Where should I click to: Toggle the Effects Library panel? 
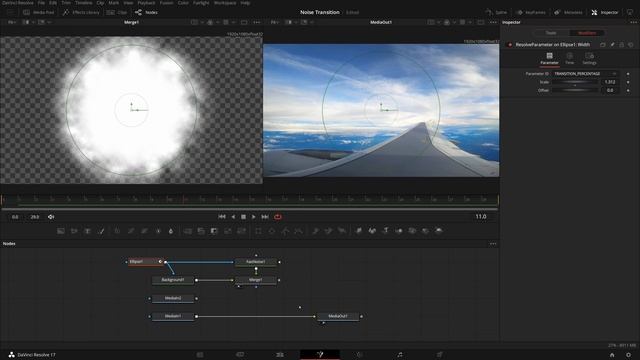(x=81, y=13)
